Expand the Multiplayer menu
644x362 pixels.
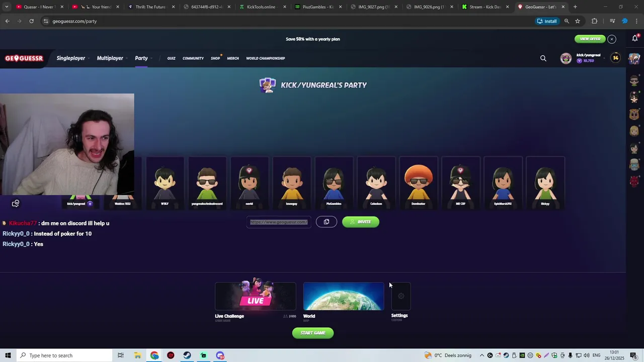(112, 58)
